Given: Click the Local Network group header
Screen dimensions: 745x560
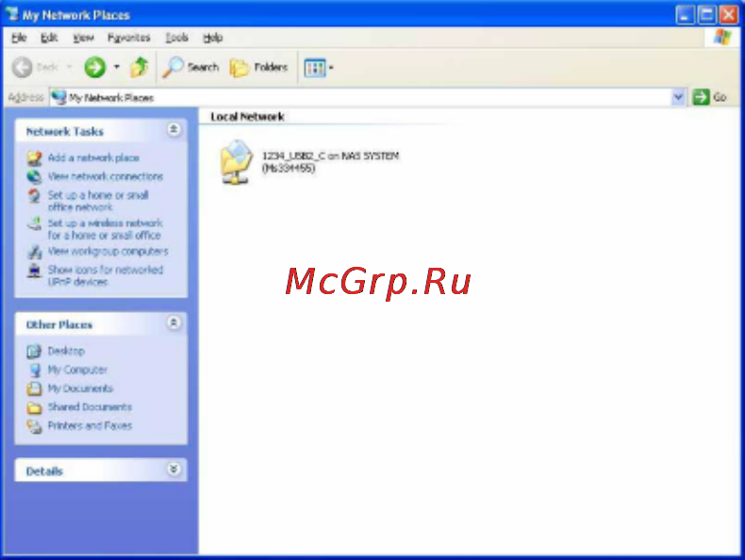Looking at the screenshot, I should (x=247, y=117).
